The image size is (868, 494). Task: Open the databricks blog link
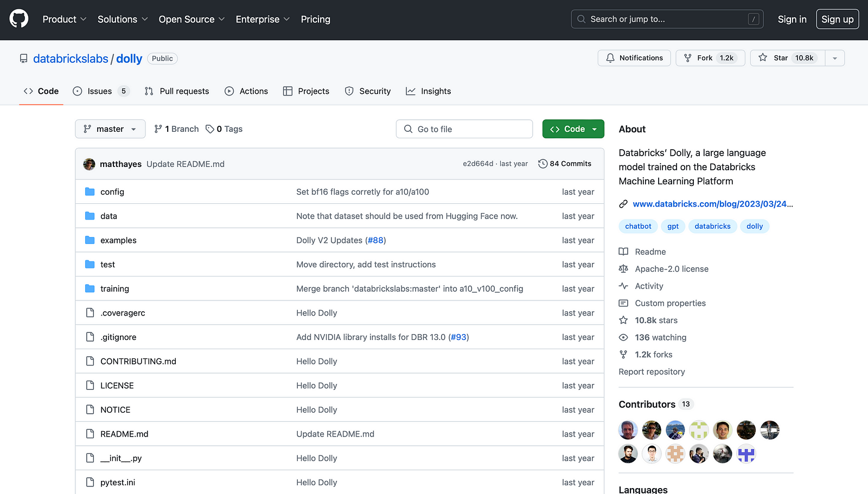(712, 204)
